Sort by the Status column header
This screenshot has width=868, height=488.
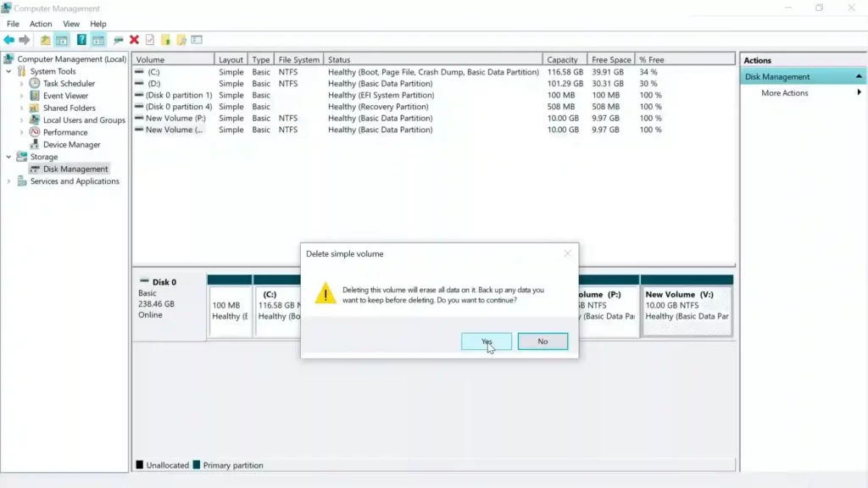coord(433,59)
